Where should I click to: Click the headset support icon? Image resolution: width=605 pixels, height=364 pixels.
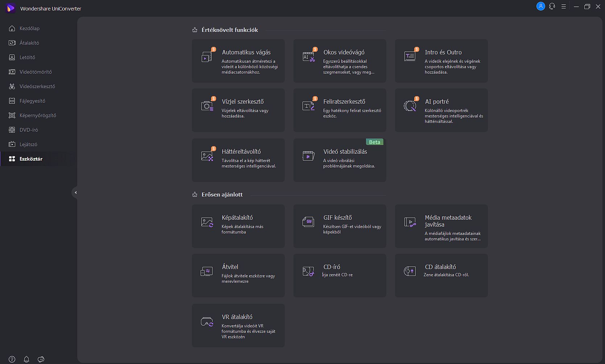click(x=552, y=7)
